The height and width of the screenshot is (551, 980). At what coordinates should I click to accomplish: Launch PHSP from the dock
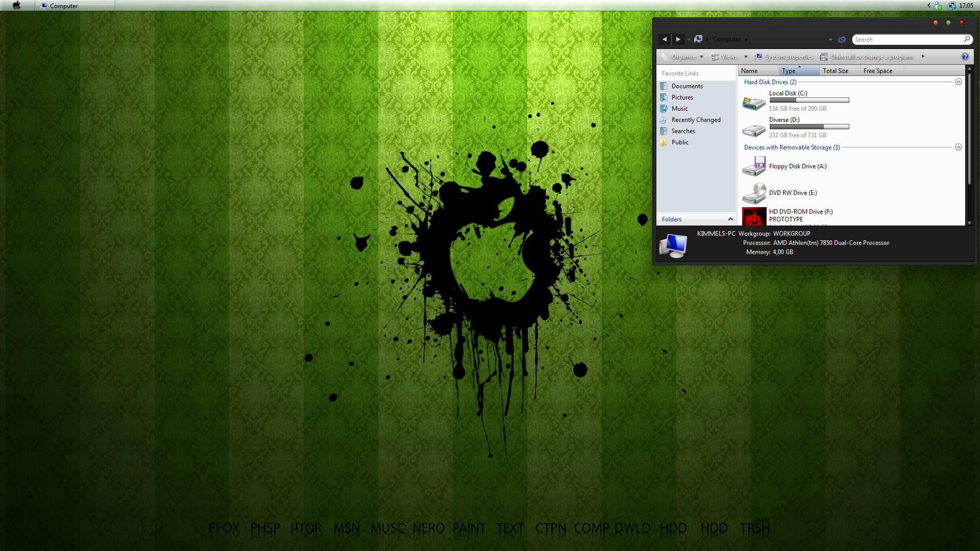pyautogui.click(x=265, y=528)
